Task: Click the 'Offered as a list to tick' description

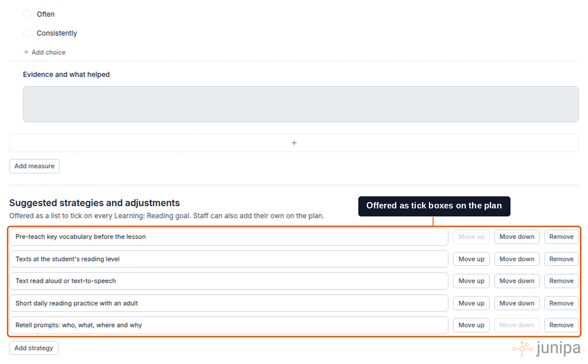Action: pyautogui.click(x=167, y=216)
